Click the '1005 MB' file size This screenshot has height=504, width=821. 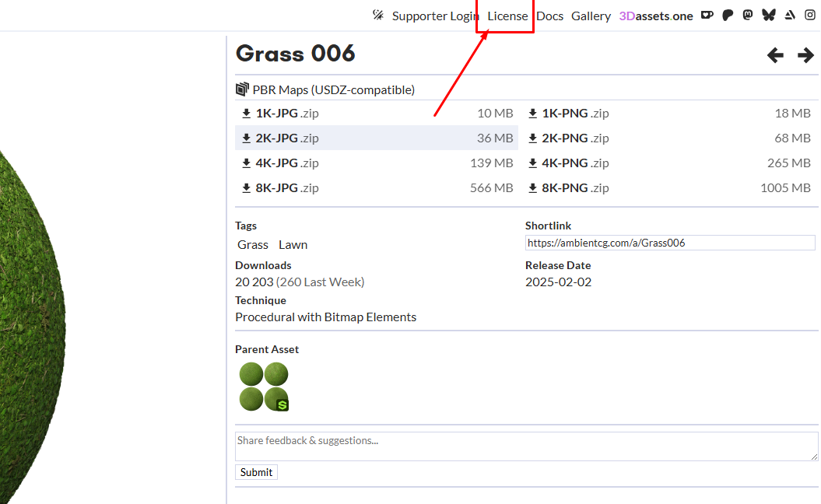pyautogui.click(x=785, y=188)
